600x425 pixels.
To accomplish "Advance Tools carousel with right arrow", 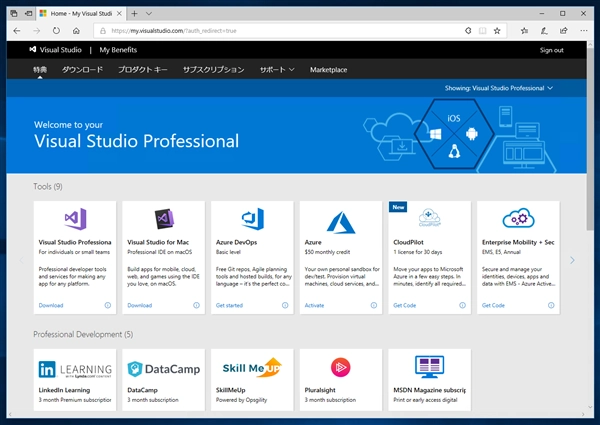I will click(x=572, y=261).
